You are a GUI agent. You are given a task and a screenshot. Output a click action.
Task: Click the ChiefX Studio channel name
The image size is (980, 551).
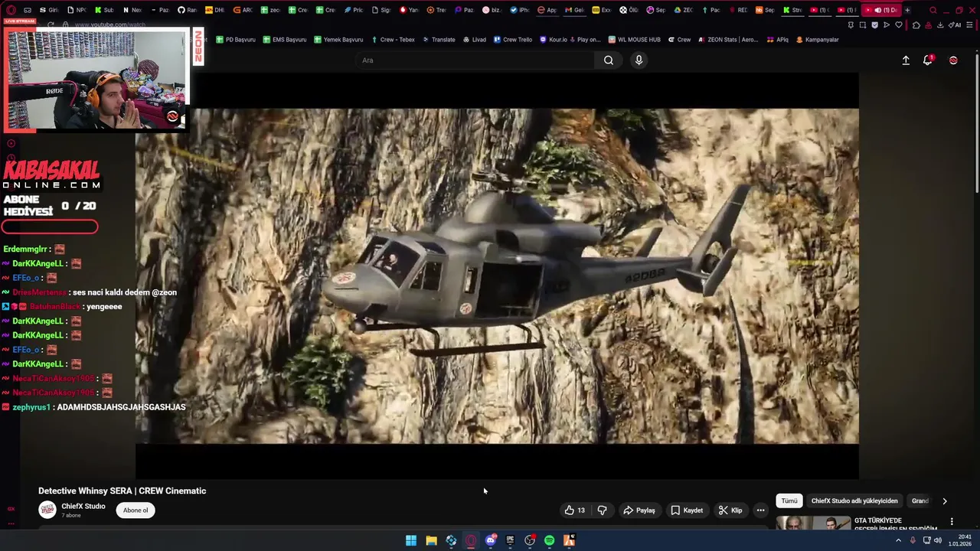pos(83,507)
